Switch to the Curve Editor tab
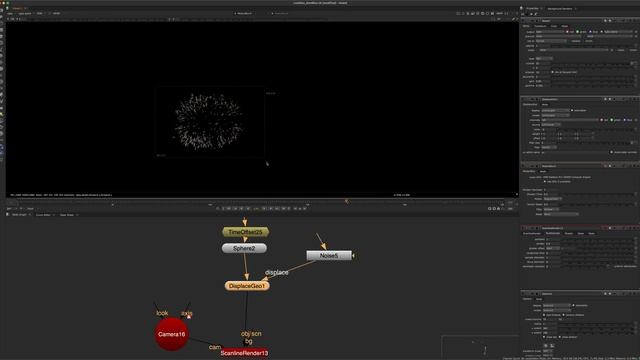 43,215
